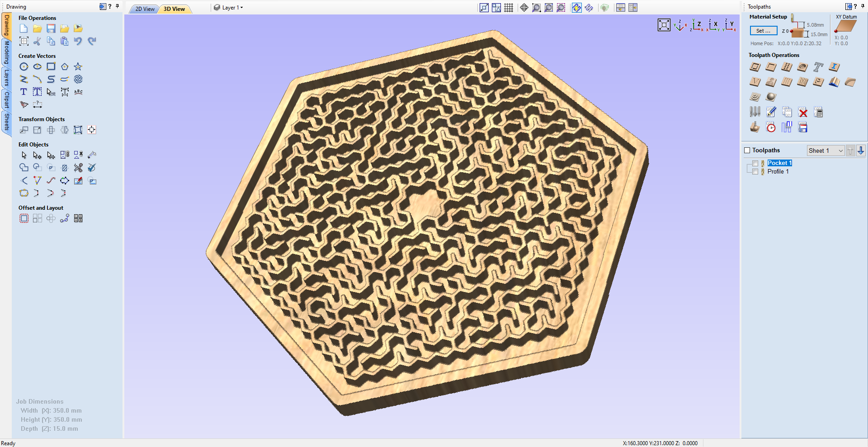Click the Set button in Material Setup

[x=763, y=31]
